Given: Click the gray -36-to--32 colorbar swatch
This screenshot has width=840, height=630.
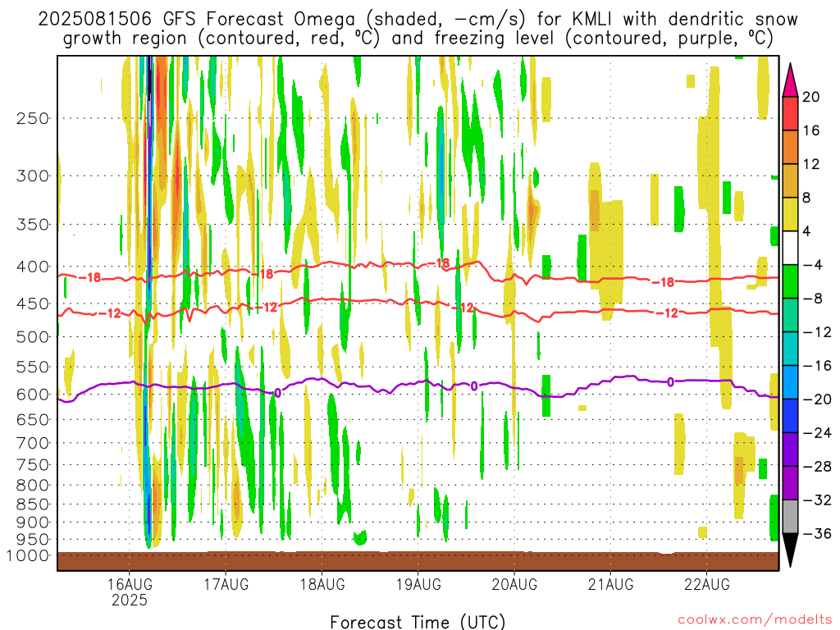Looking at the screenshot, I should click(790, 517).
